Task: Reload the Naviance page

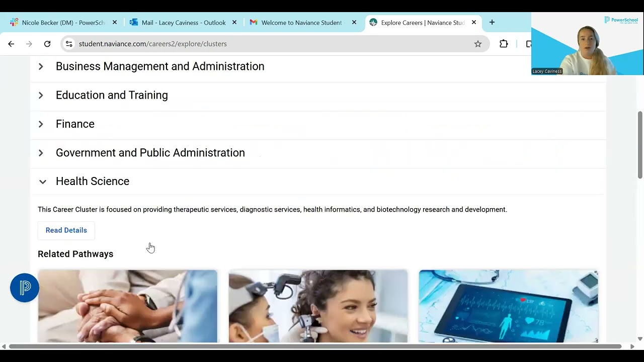Action: tap(47, 44)
